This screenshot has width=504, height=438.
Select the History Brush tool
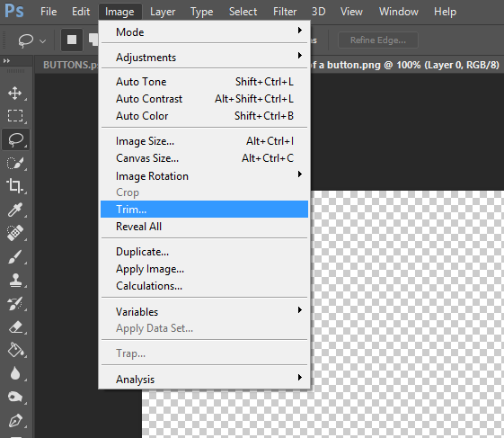[x=14, y=303]
